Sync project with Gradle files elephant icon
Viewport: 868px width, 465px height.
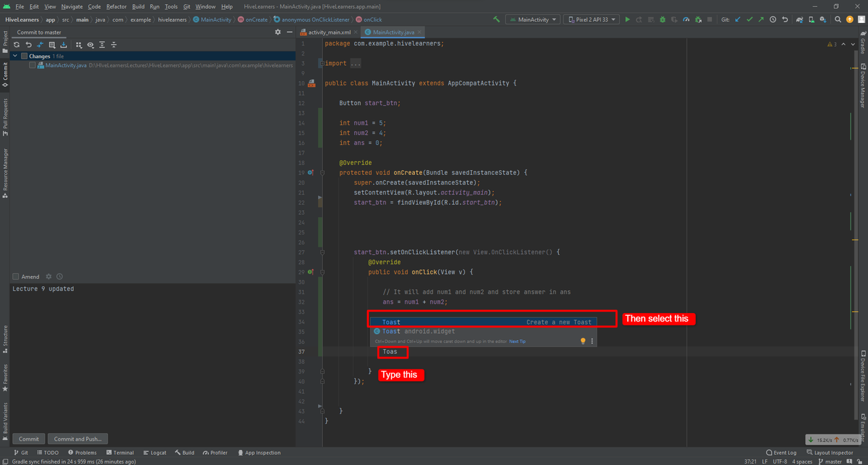[800, 20]
